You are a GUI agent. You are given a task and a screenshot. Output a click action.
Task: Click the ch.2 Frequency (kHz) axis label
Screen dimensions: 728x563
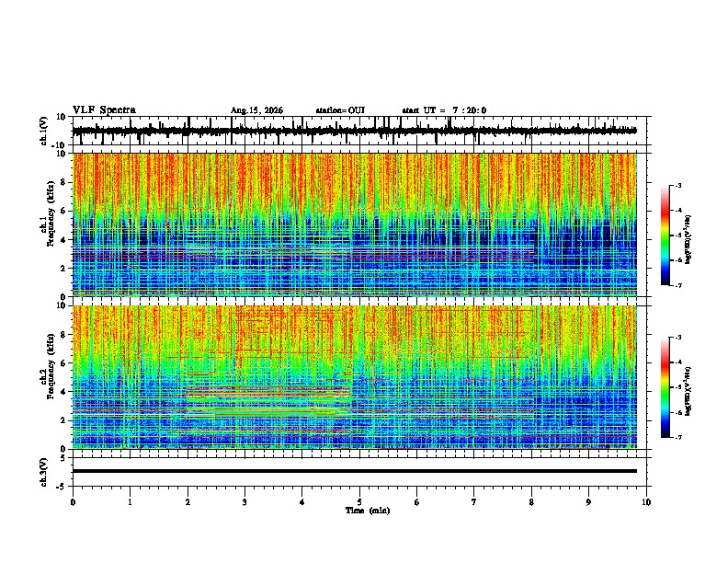[x=50, y=377]
